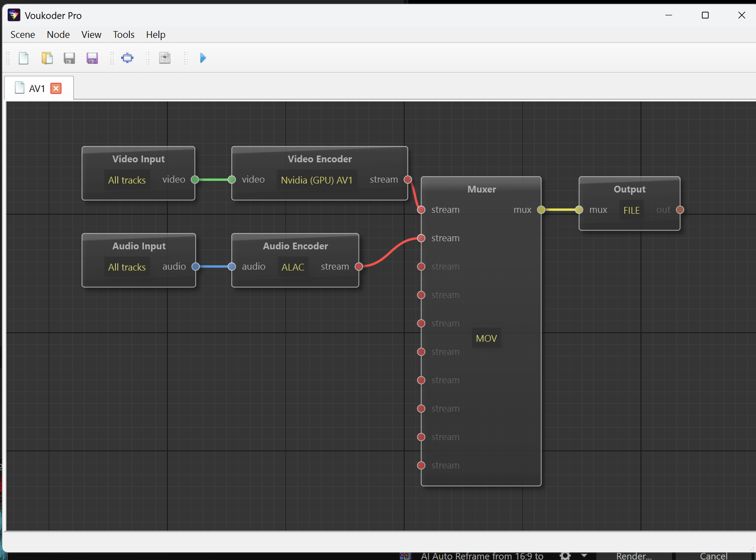Click the Output node's out port
756x560 pixels.
click(x=680, y=210)
